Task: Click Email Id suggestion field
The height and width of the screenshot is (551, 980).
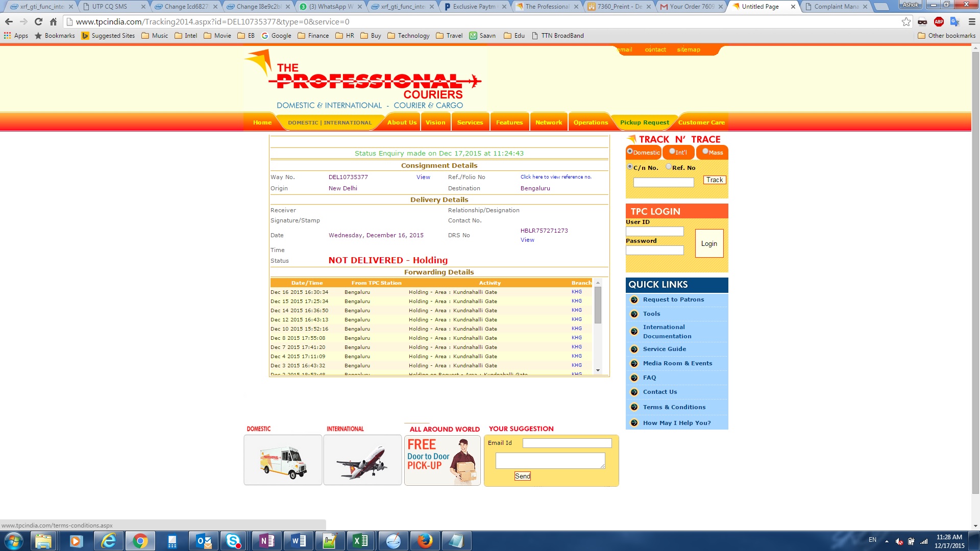Action: coord(567,443)
